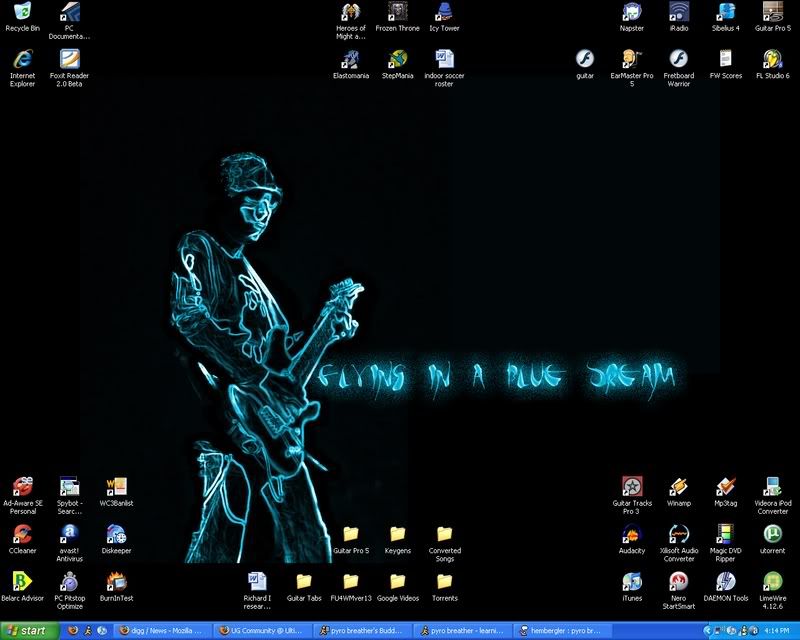Open hembergler : pyro br... chat window
Screen dimensions: 800x640
(561, 631)
